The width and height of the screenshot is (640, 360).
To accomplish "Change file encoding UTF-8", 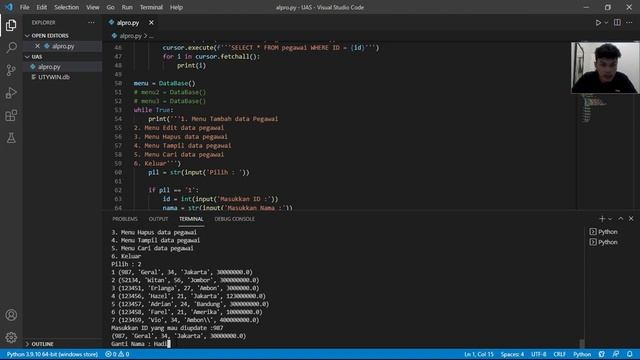I will coord(538,354).
